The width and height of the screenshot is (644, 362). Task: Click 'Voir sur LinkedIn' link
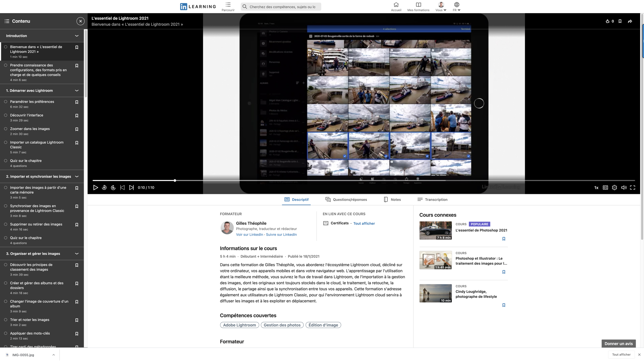tap(249, 234)
